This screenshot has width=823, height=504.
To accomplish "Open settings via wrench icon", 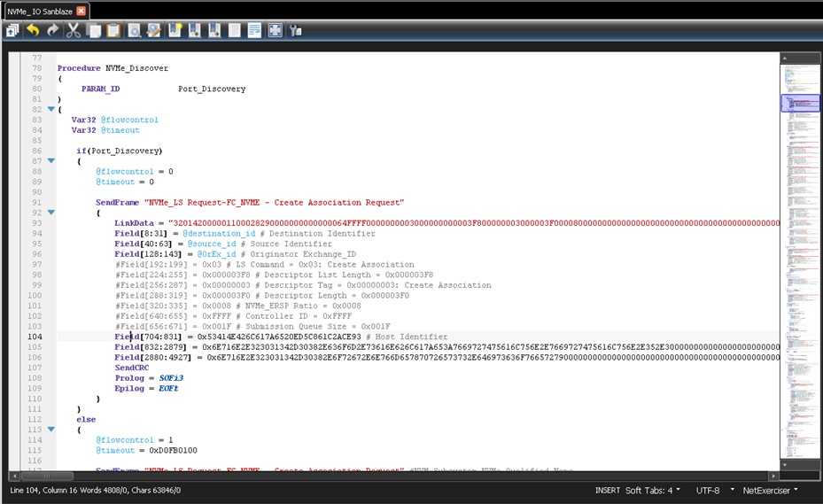I will (296, 31).
